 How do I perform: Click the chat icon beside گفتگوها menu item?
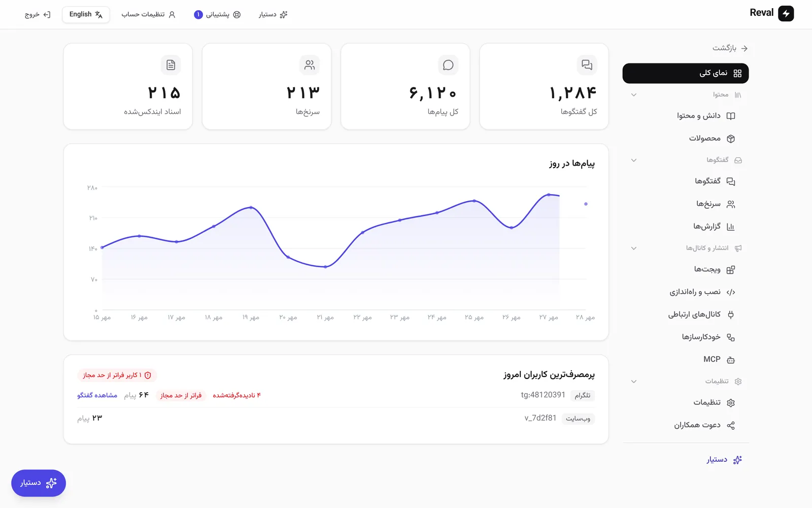731,181
